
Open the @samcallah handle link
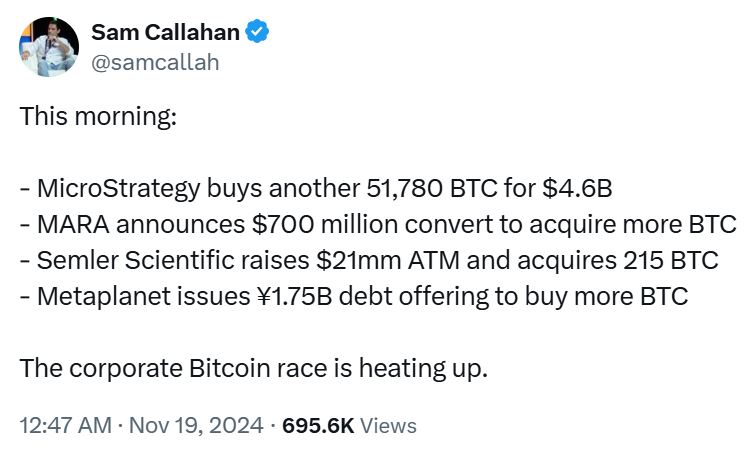click(x=154, y=62)
